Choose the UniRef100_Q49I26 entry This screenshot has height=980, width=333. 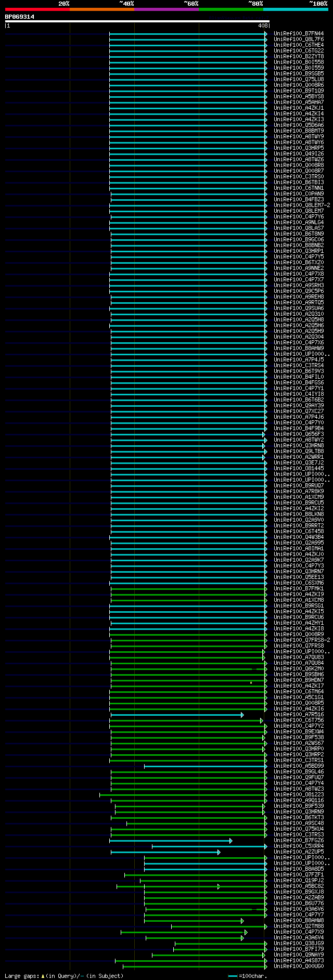299,154
